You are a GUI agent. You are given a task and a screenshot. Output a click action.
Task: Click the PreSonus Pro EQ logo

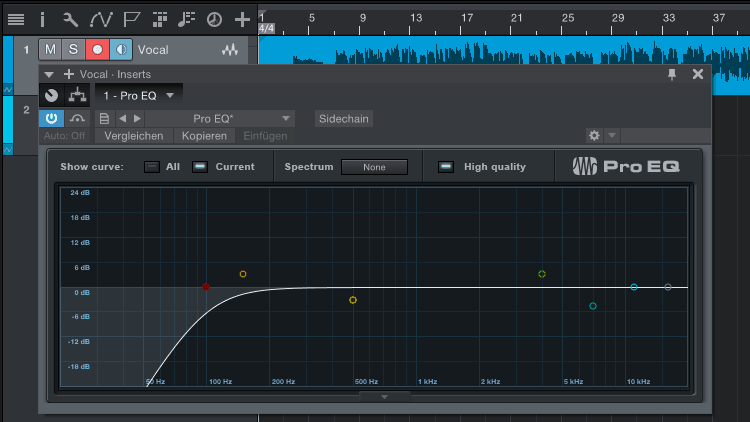pyautogui.click(x=626, y=167)
